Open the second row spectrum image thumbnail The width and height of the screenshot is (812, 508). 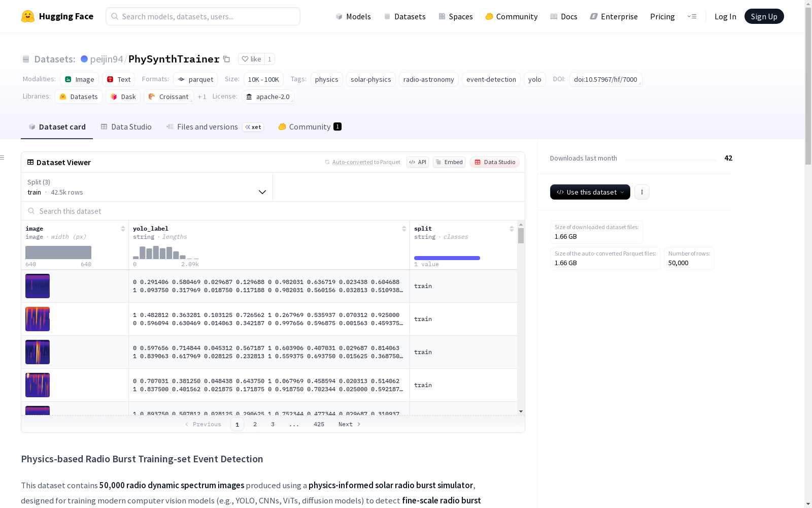(x=38, y=319)
